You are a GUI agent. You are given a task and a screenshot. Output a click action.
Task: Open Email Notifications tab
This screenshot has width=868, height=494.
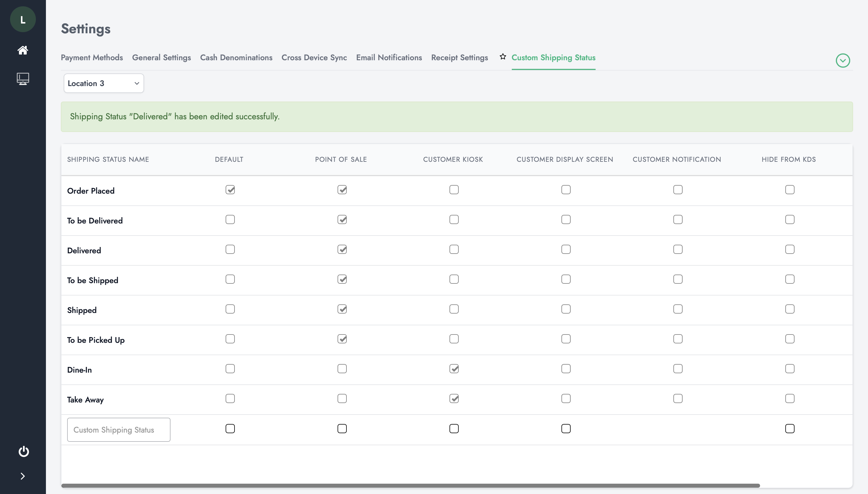389,58
